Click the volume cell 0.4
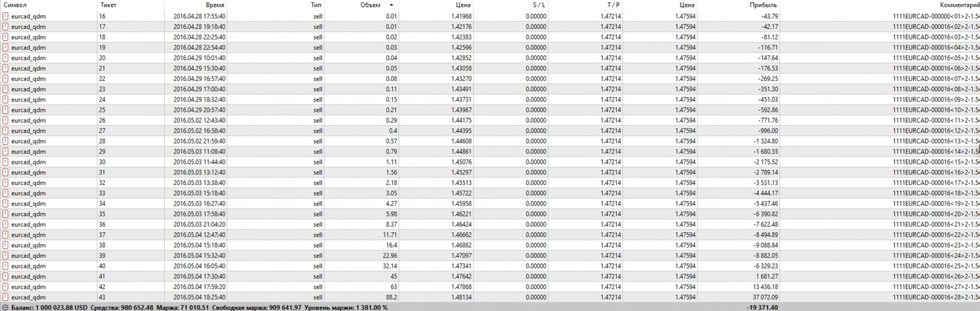 click(x=392, y=130)
